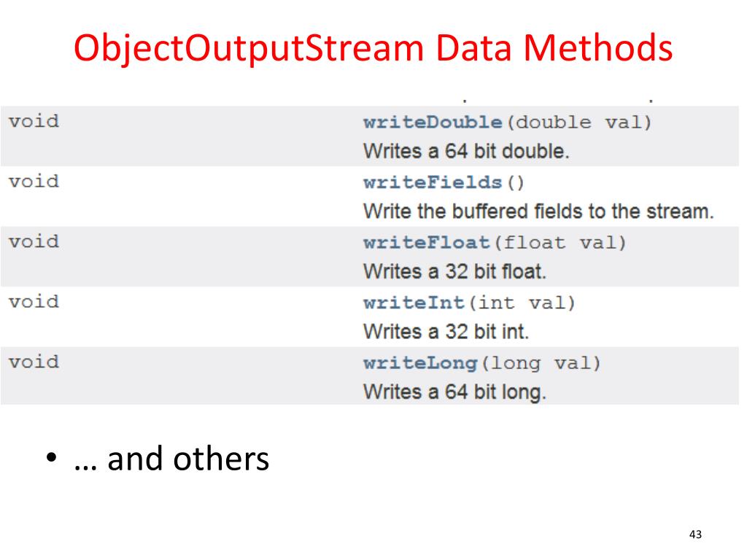
Task: Click the slide number 43
Action: [x=695, y=534]
